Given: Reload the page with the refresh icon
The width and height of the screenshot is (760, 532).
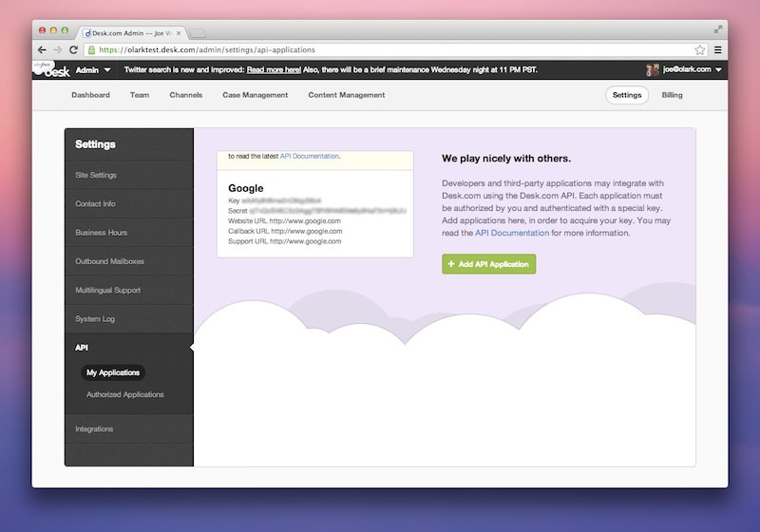Looking at the screenshot, I should coord(75,49).
